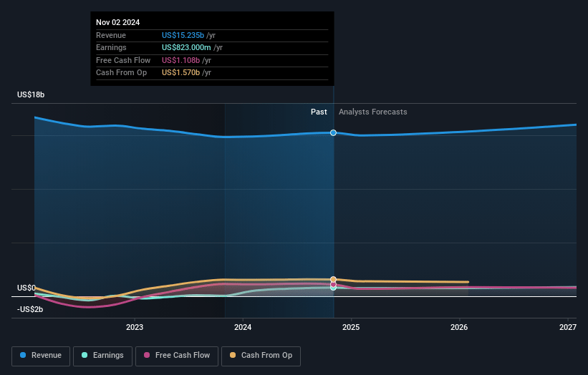Click the Earnings teal data point marker
This screenshot has width=588, height=375.
pos(333,288)
